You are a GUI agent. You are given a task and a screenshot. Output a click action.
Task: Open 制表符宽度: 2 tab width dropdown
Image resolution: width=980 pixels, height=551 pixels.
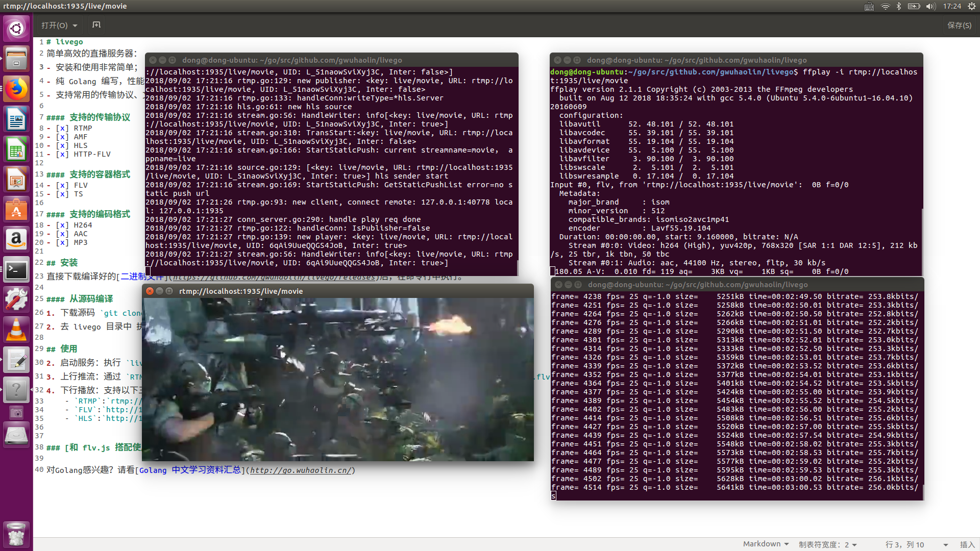827,544
